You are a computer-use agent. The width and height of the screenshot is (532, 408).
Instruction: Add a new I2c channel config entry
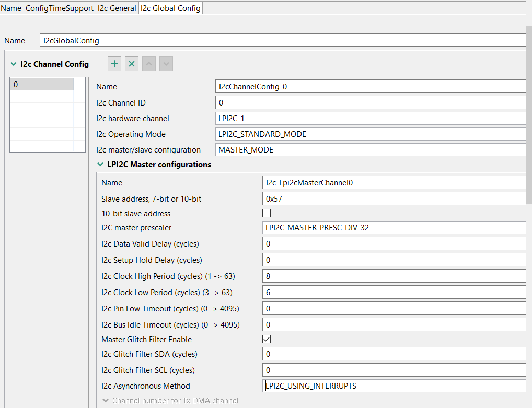click(114, 63)
